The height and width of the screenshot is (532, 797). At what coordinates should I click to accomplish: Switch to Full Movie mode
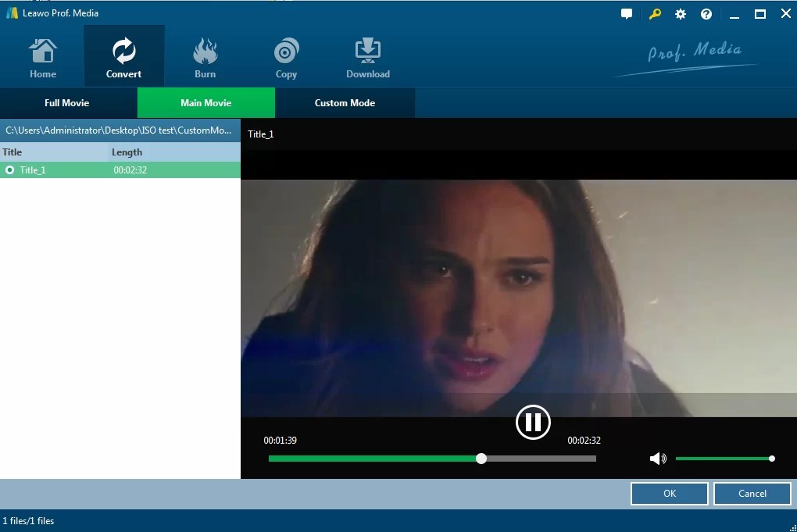pyautogui.click(x=68, y=102)
